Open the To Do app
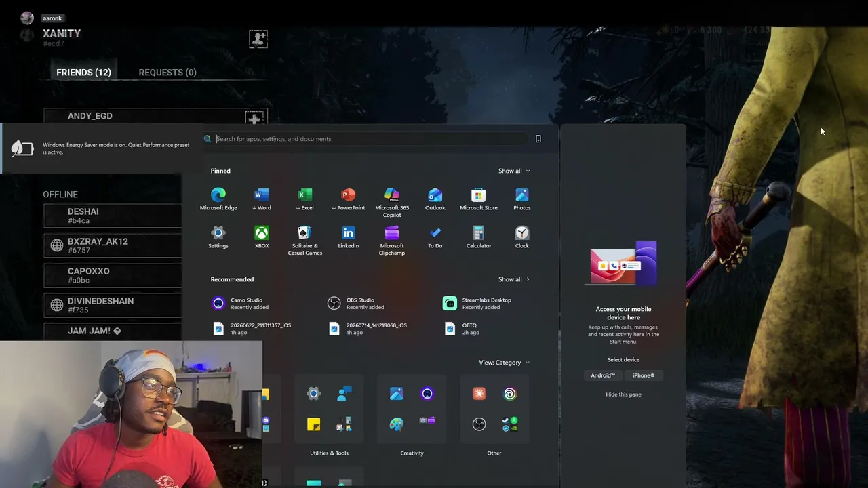 [435, 237]
